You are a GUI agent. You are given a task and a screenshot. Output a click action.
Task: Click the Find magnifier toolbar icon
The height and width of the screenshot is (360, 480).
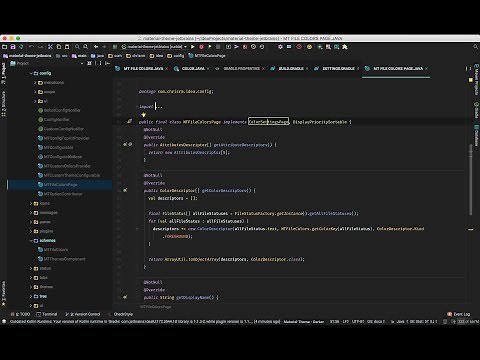pos(77,47)
